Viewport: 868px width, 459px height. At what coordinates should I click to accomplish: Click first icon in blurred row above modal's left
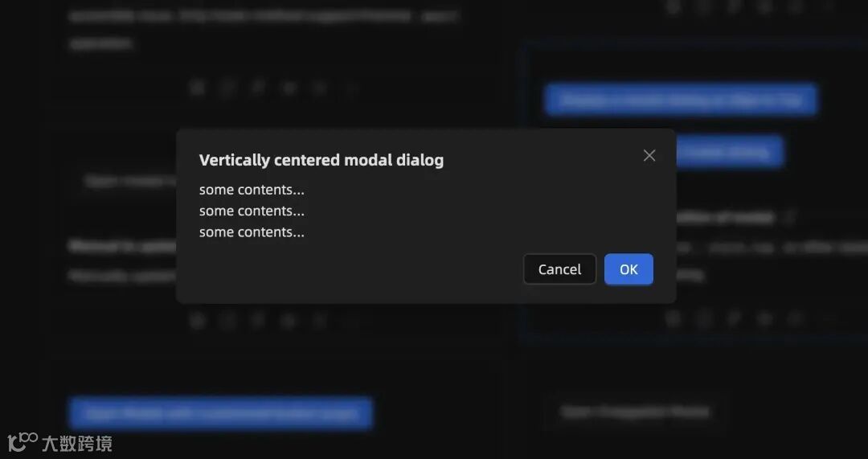[x=197, y=88]
